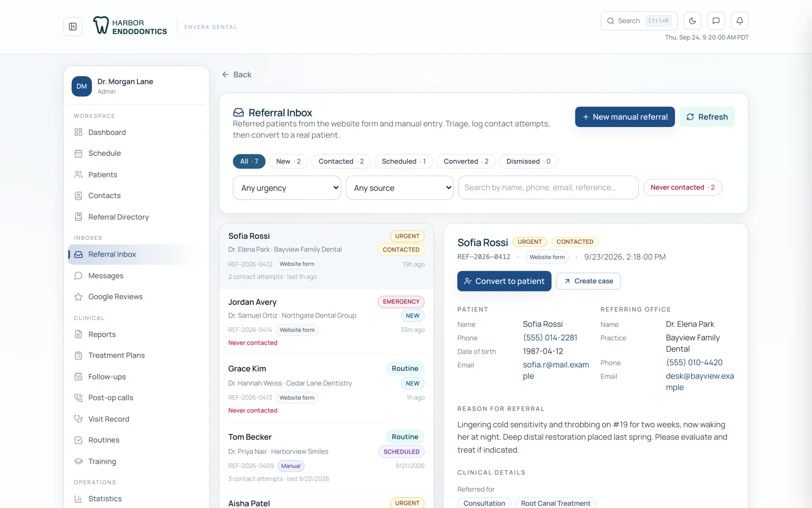The width and height of the screenshot is (812, 508).
Task: Open the chat messages icon in header
Action: [716, 21]
